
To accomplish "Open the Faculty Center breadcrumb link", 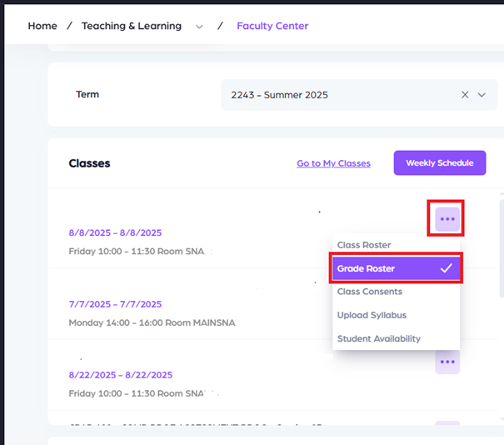I will tap(272, 26).
